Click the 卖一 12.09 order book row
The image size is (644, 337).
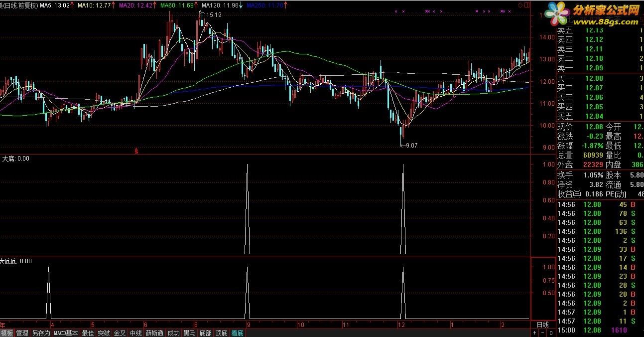(600, 68)
